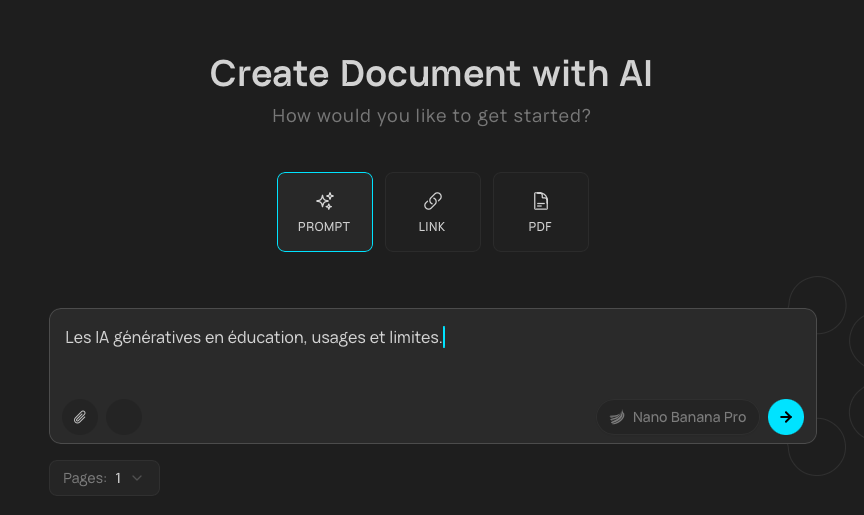Image resolution: width=864 pixels, height=515 pixels.
Task: Expand the Pages count dropdown
Action: pos(104,478)
